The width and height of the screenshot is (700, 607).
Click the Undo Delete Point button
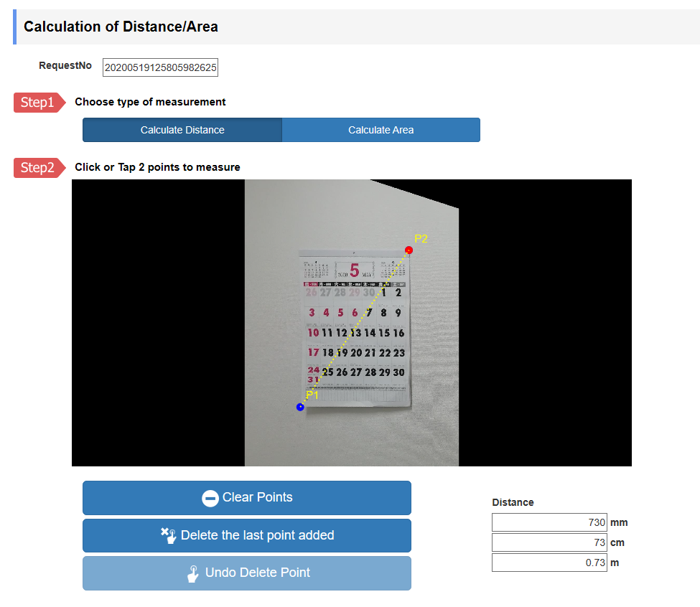(247, 573)
